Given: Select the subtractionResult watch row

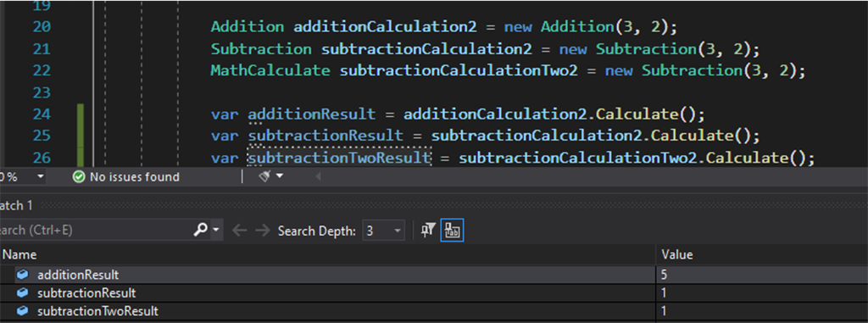Looking at the screenshot, I should pos(434,292).
